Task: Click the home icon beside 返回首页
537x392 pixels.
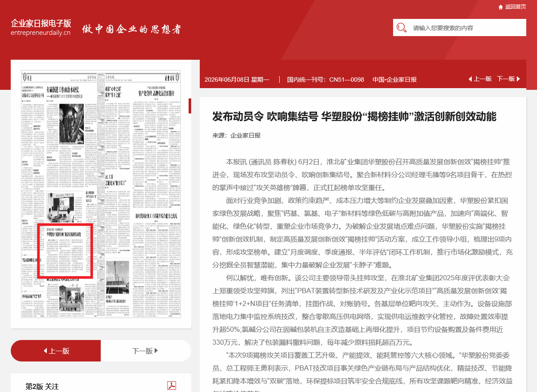Action: [500, 7]
